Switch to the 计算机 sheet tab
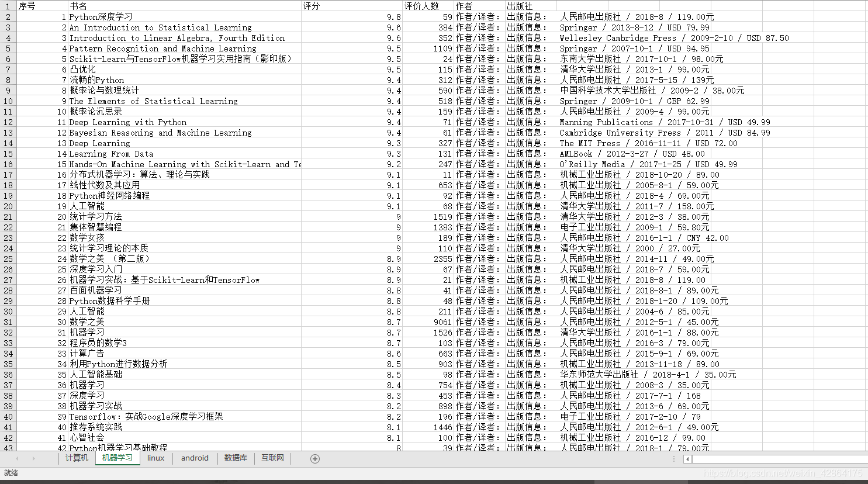868x484 pixels. click(x=77, y=458)
